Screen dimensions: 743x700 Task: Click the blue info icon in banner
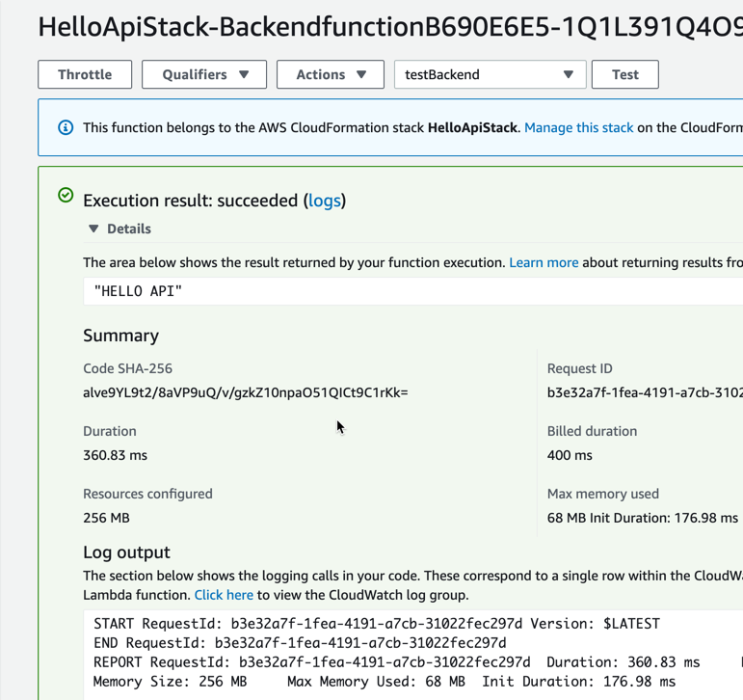point(66,127)
